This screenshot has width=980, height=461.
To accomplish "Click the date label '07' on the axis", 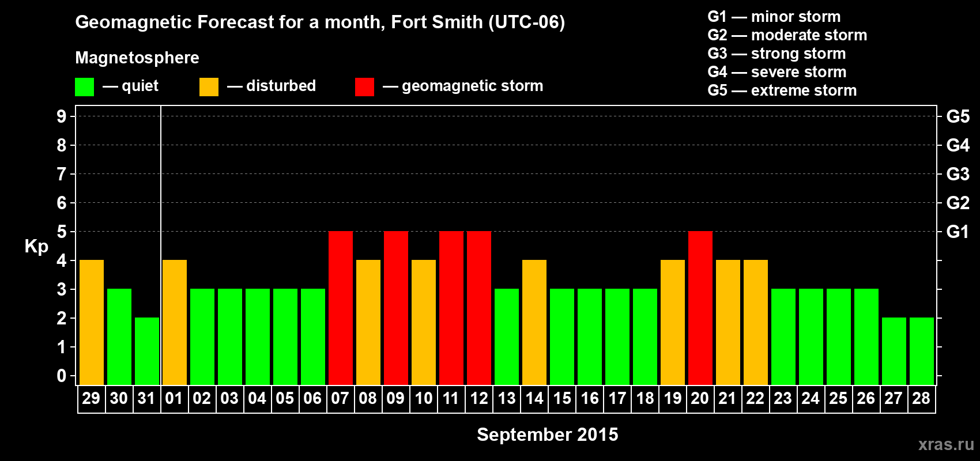I will tap(340, 399).
